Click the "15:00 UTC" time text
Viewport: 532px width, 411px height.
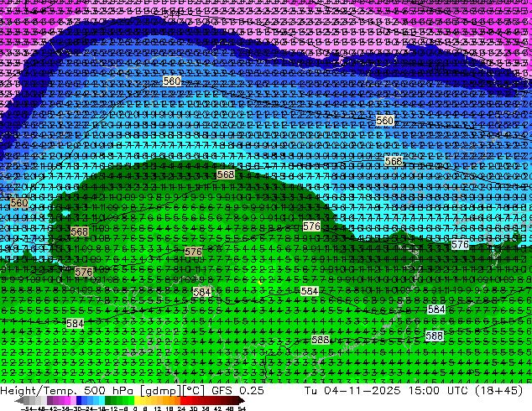(x=438, y=391)
